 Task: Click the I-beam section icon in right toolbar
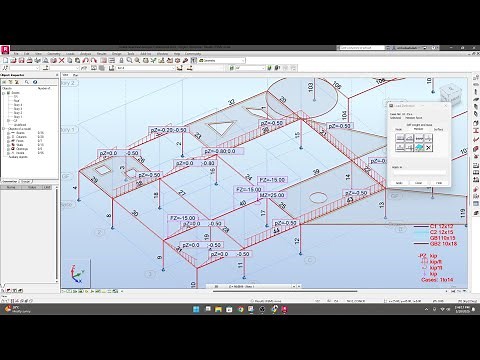coord(476,131)
